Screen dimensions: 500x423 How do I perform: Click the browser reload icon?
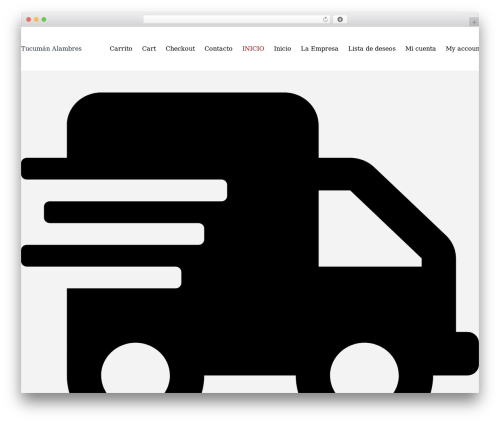[325, 20]
